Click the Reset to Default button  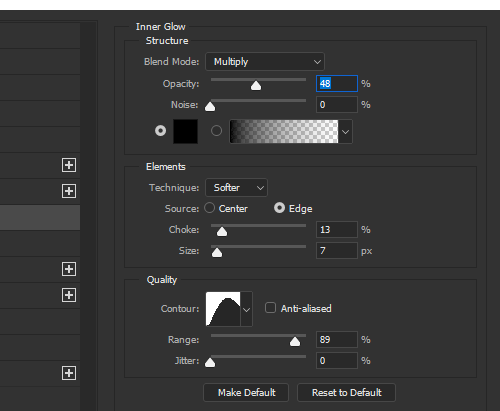click(x=346, y=392)
